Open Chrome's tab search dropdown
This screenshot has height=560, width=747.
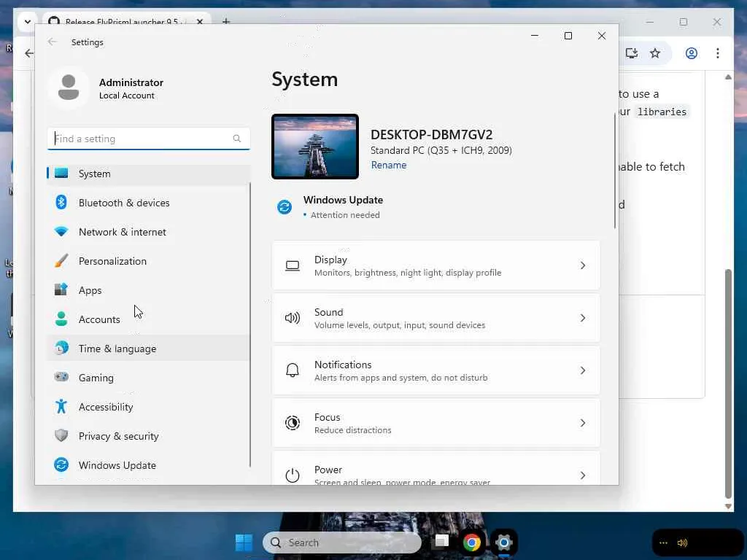pyautogui.click(x=28, y=22)
